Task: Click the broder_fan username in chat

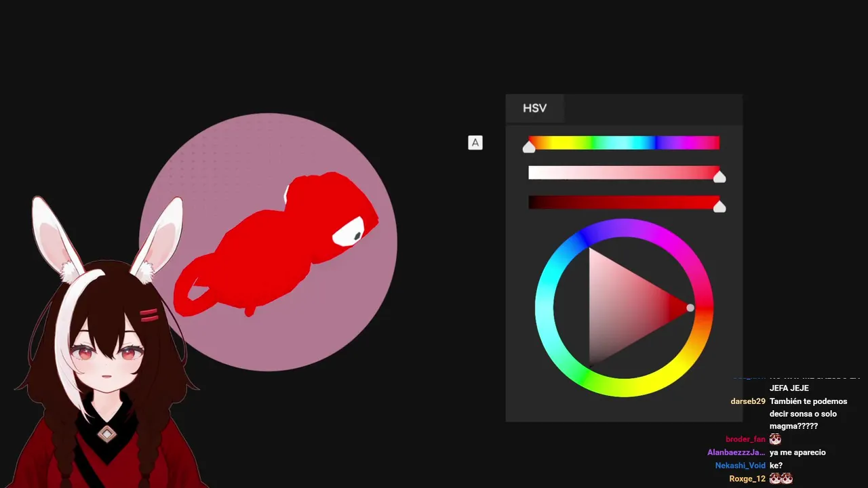Action: [x=745, y=439]
